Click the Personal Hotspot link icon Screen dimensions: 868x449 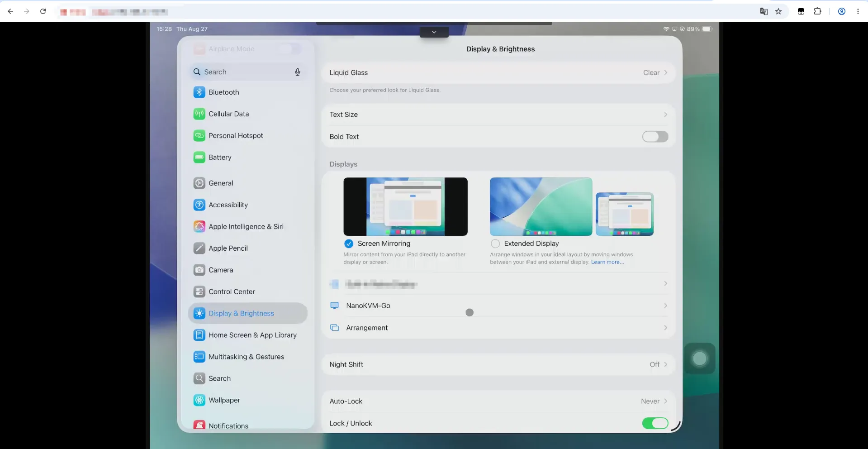pos(199,136)
